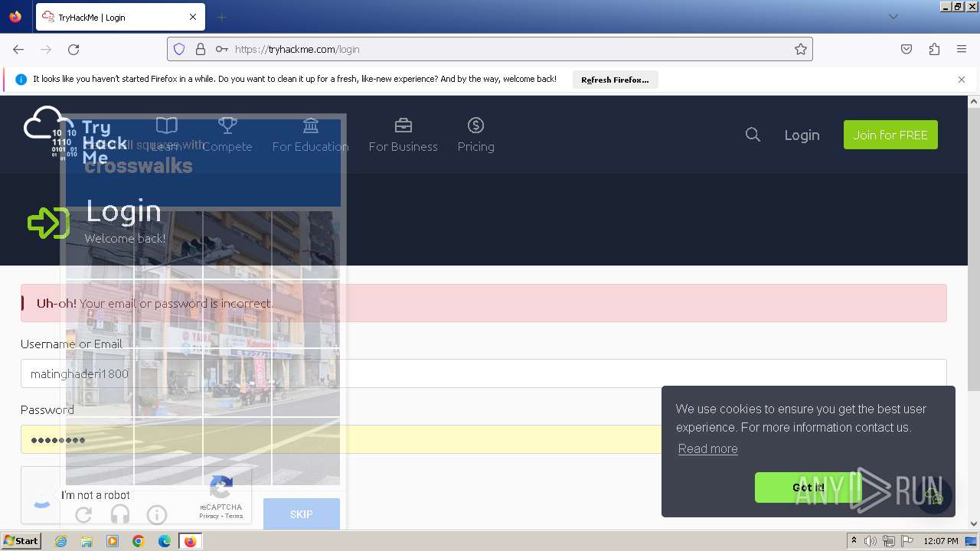View site security via the padlock icon
The width and height of the screenshot is (980, 551).
coord(201,49)
